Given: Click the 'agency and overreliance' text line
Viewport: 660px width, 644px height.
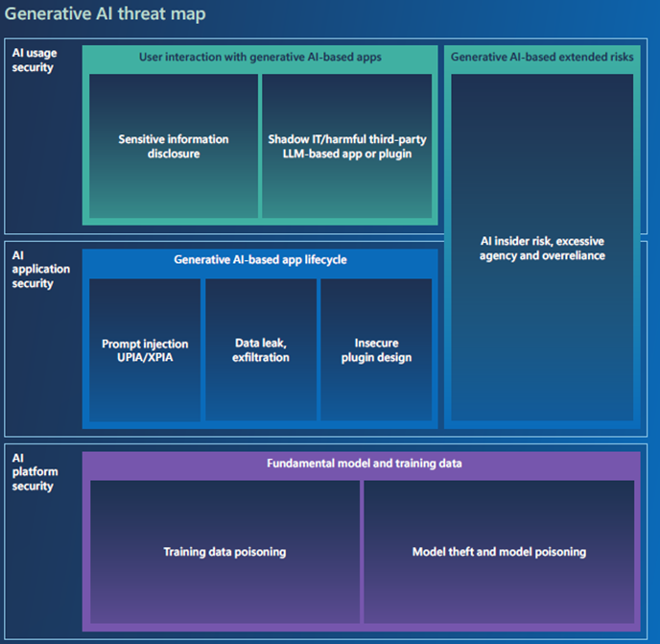Looking at the screenshot, I should click(542, 256).
